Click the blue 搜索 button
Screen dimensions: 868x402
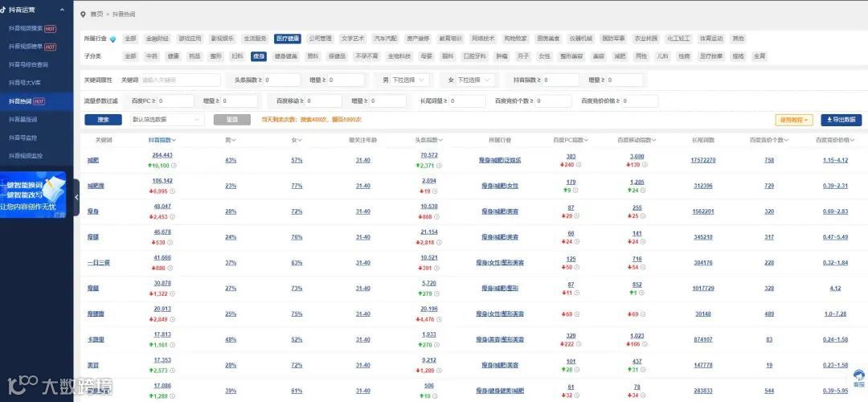pos(103,120)
